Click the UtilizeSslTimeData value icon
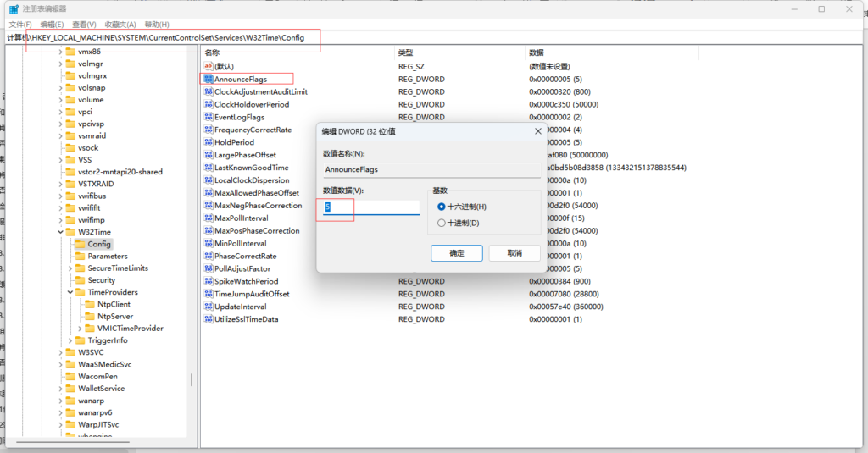Screen dimensions: 868x453 (208, 319)
